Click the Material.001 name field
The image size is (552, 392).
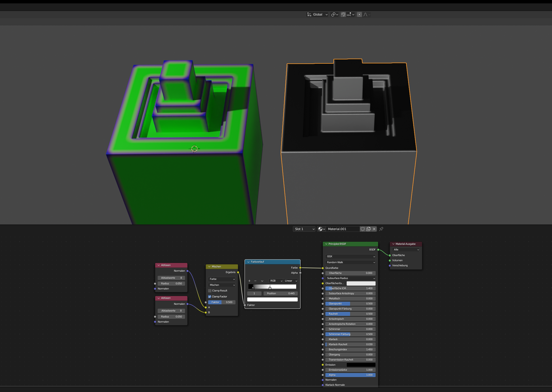tap(343, 229)
